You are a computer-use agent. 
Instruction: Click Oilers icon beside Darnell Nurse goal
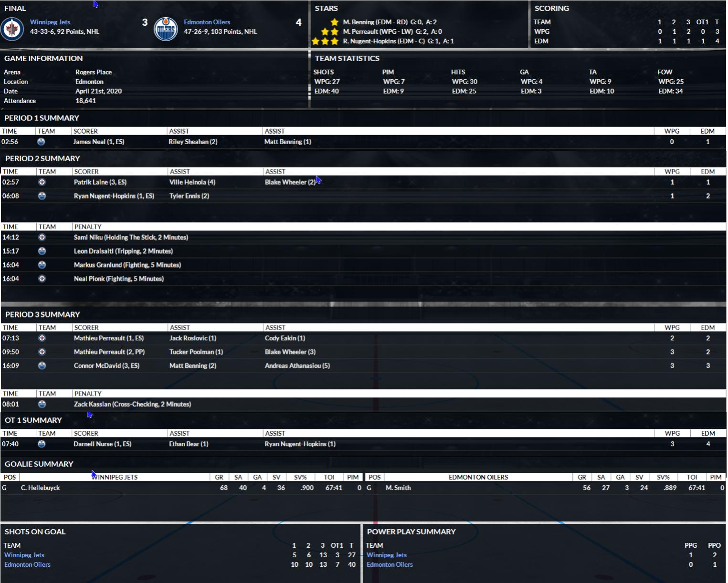pyautogui.click(x=42, y=444)
